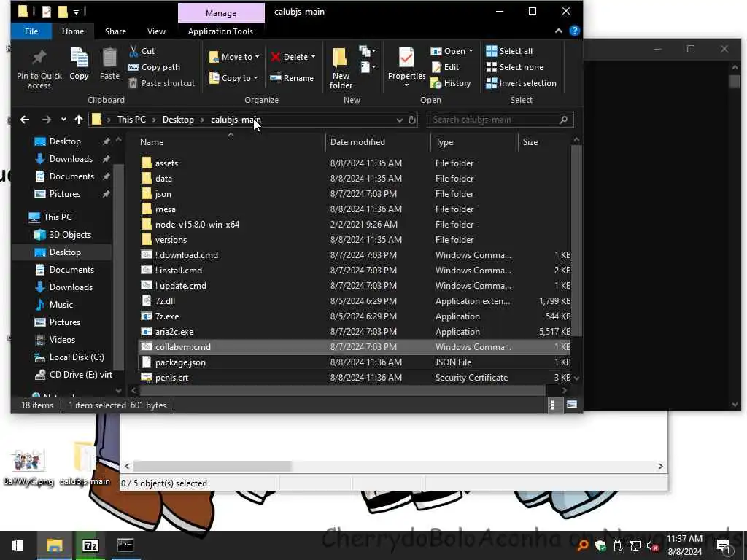Expand the Open button dropdown arrow
Image resolution: width=747 pixels, height=560 pixels.
coord(471,51)
